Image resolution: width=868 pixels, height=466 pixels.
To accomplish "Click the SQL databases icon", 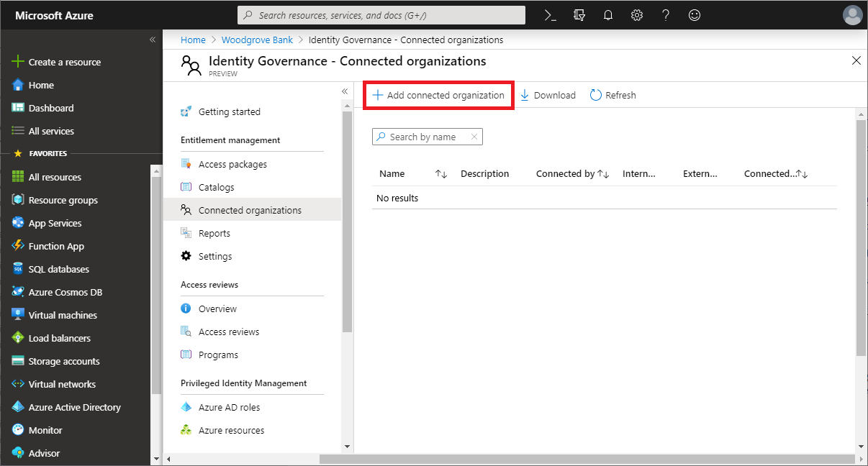I will (18, 269).
